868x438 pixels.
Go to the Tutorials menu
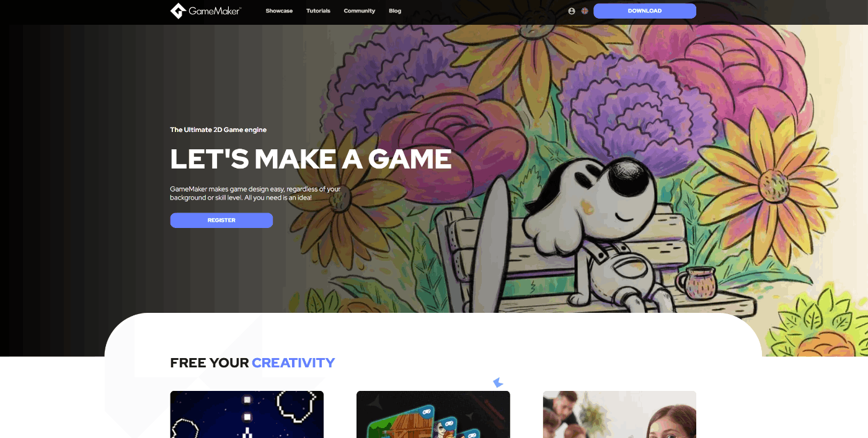(x=318, y=11)
